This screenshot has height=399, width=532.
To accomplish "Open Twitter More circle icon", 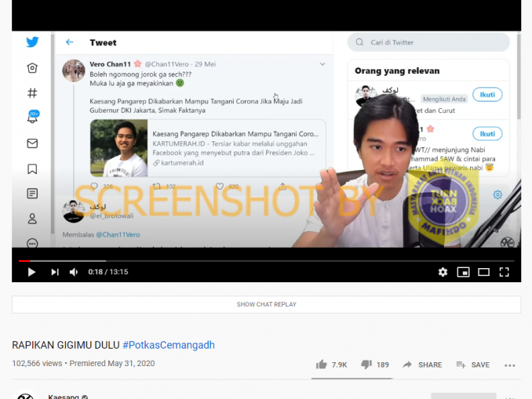I will pos(32,243).
